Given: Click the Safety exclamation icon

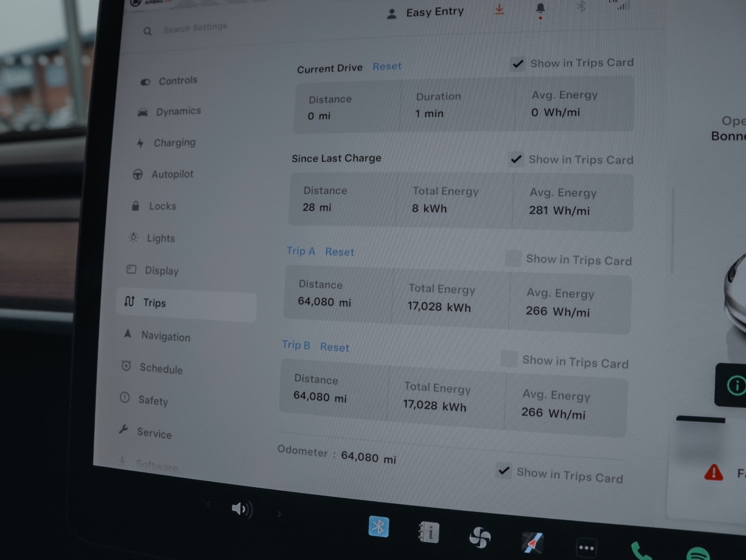Looking at the screenshot, I should 125,398.
